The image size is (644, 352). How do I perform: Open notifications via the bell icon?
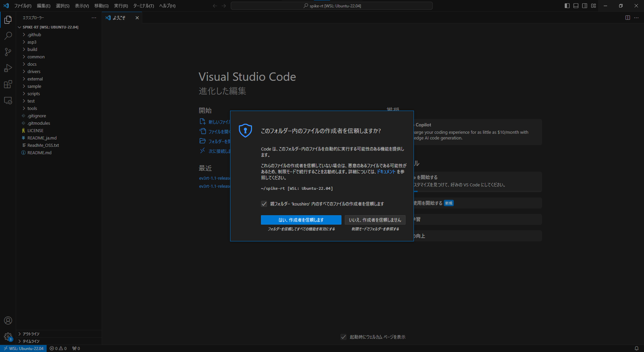(x=637, y=348)
